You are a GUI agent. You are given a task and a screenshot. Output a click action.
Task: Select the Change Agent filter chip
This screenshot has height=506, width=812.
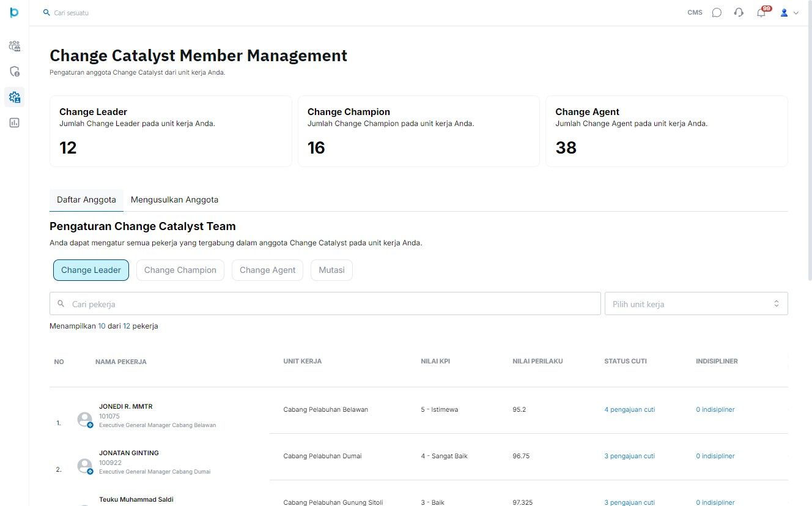[267, 270]
